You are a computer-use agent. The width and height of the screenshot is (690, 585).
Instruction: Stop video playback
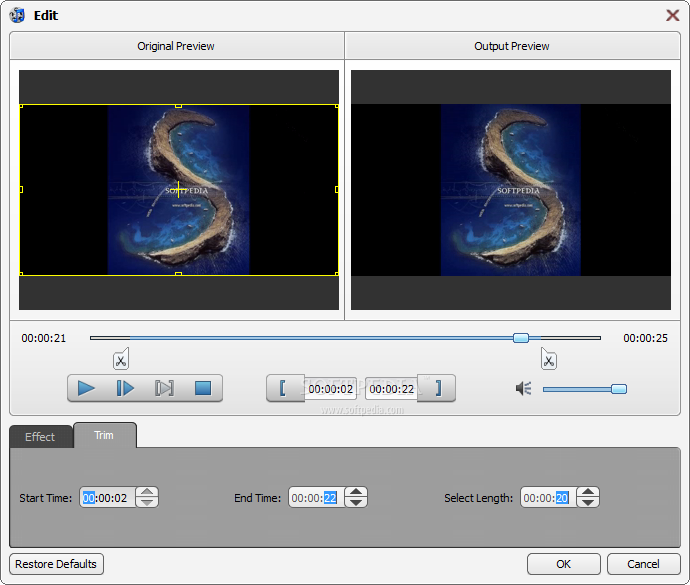(203, 388)
